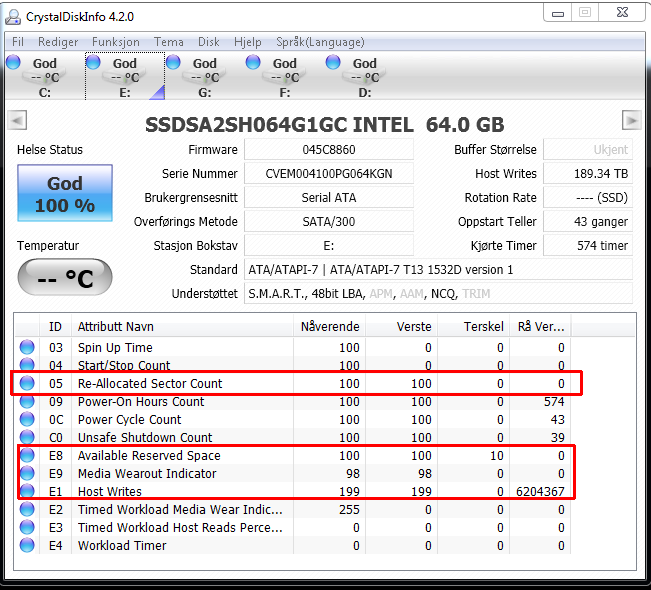Click Oppstart Teller 43 ganger field
Screen dimensions: 651x590
pos(588,222)
